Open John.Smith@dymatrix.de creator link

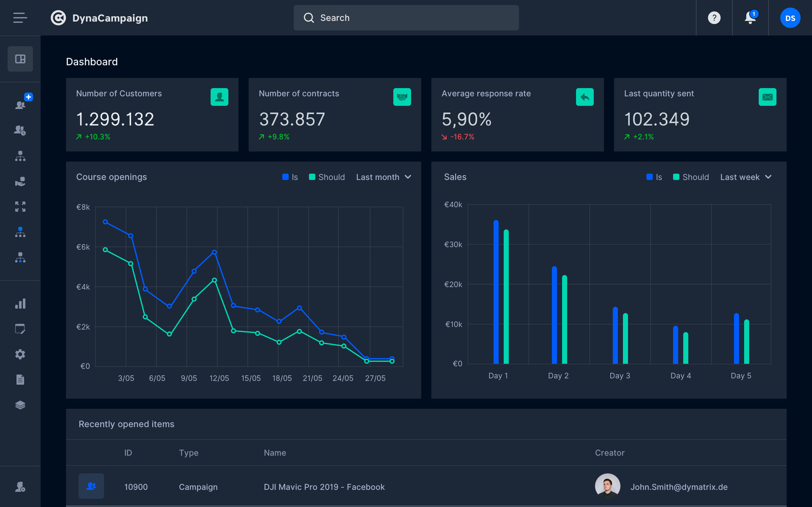click(x=678, y=487)
